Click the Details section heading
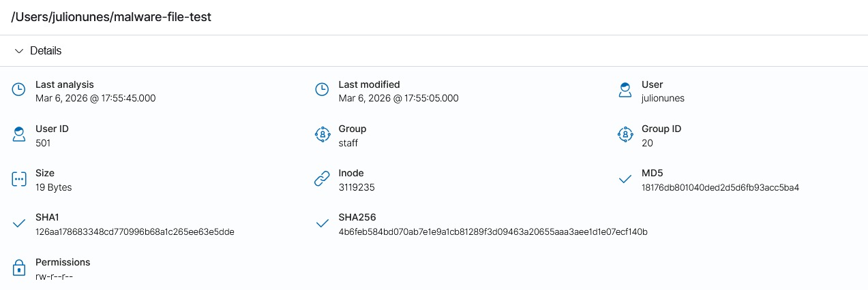The height and width of the screenshot is (290, 868). 46,51
